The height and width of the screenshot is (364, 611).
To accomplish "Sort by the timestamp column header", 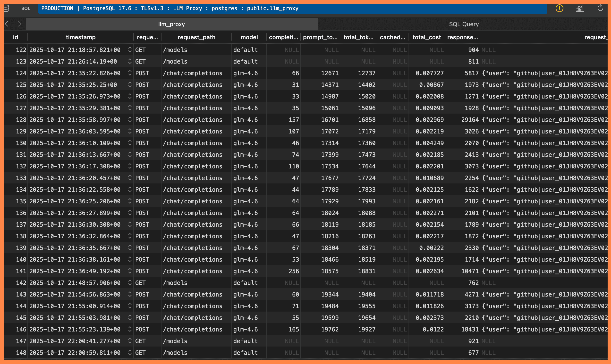I will (80, 37).
